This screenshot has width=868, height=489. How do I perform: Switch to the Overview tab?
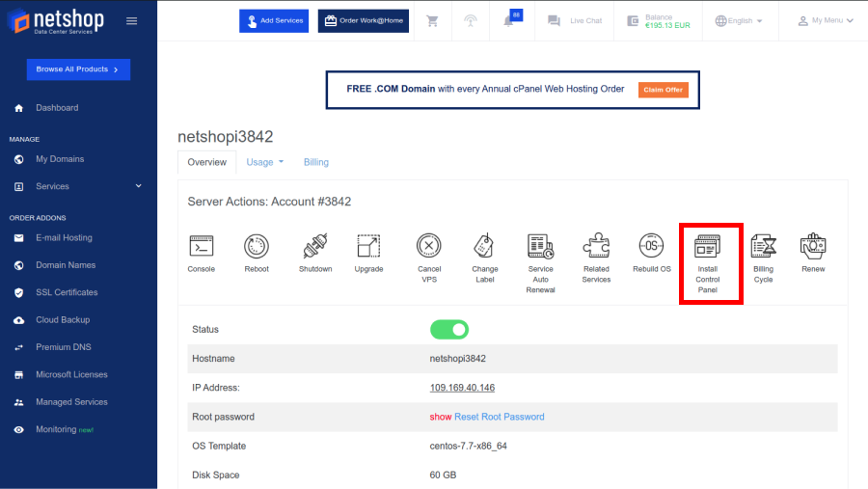point(207,162)
